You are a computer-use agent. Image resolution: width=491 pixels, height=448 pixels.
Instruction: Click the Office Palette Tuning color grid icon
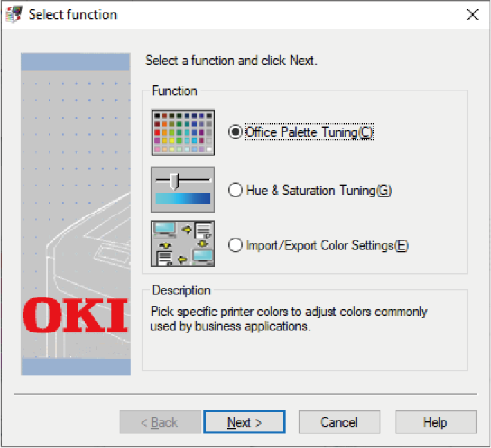[183, 132]
